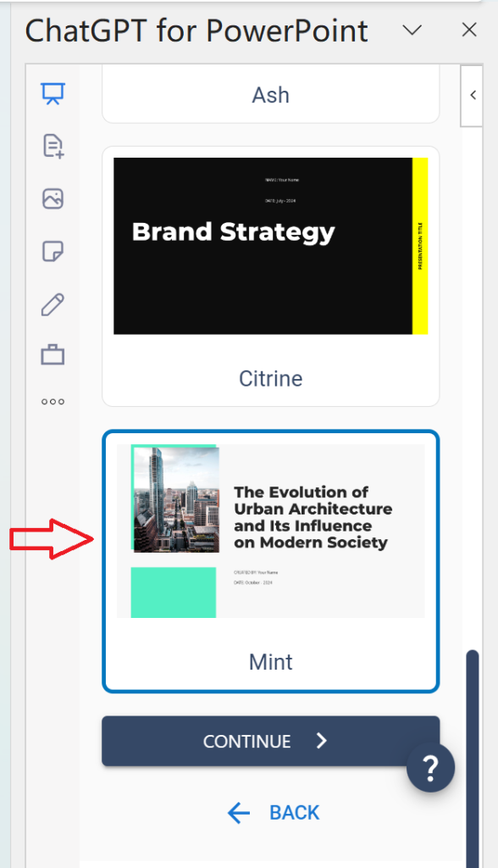Click the back arrow icon beside BACK
Screen dimensions: 498x868
coord(239,813)
